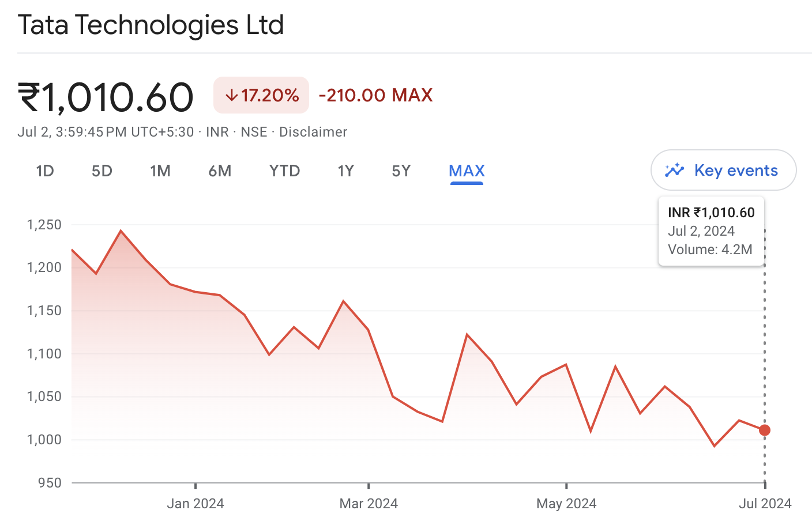This screenshot has height=529, width=812.
Task: Open the 1Y performance chart
Action: coord(345,171)
